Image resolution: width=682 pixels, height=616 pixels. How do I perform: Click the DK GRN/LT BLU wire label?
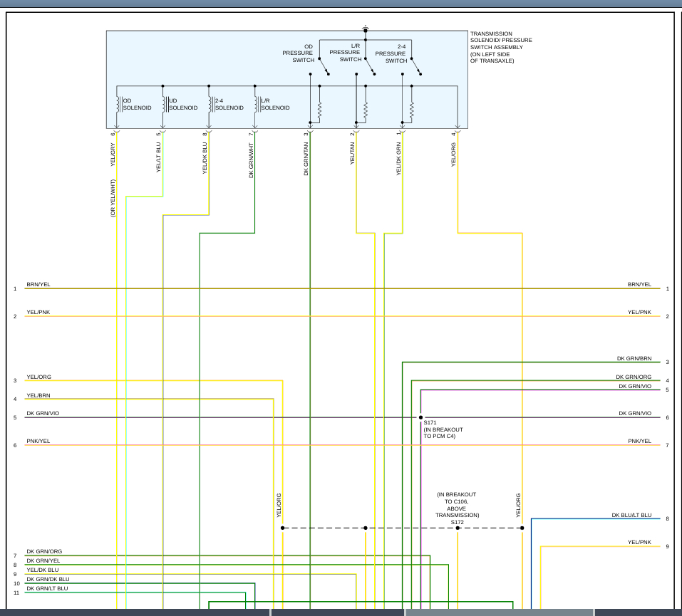click(x=47, y=589)
